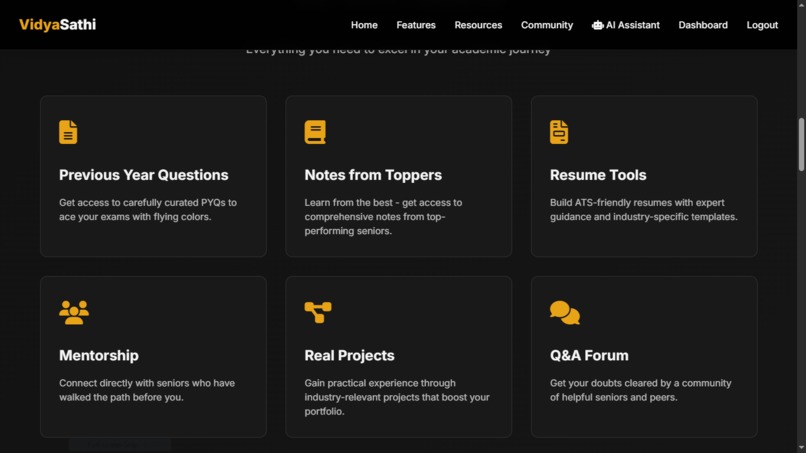Click the Q&A Forum chat bubbles icon
806x453 pixels.
point(564,313)
